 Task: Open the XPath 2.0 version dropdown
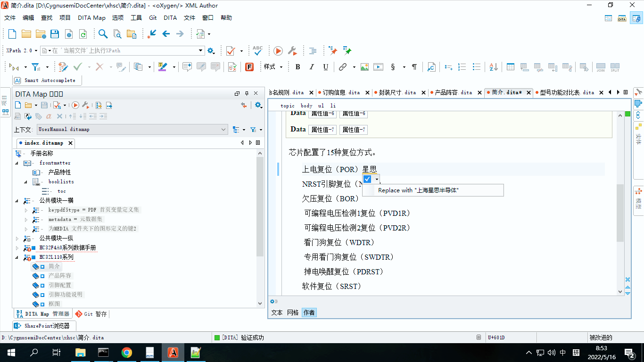click(x=21, y=50)
